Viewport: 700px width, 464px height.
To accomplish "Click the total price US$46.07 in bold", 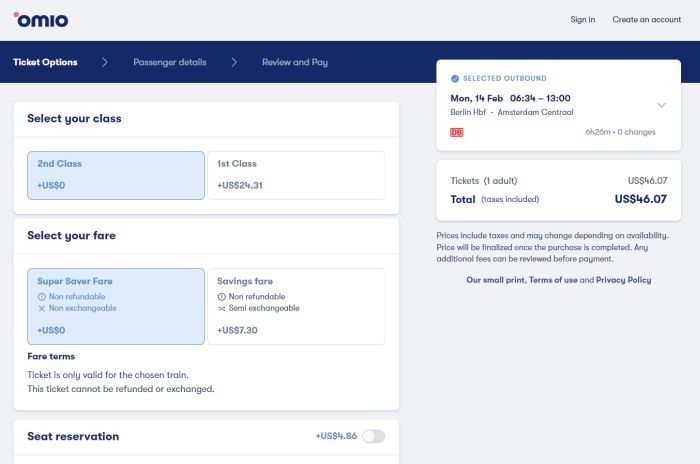I will (641, 199).
